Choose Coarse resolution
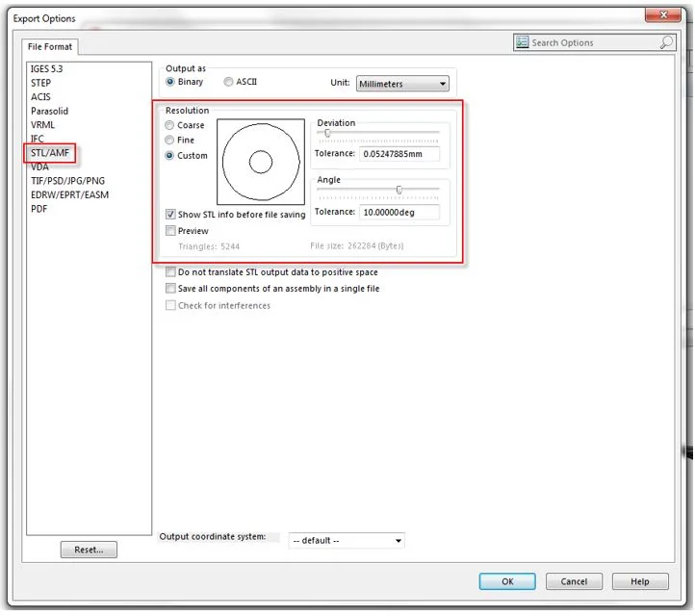695x616 pixels. (170, 125)
